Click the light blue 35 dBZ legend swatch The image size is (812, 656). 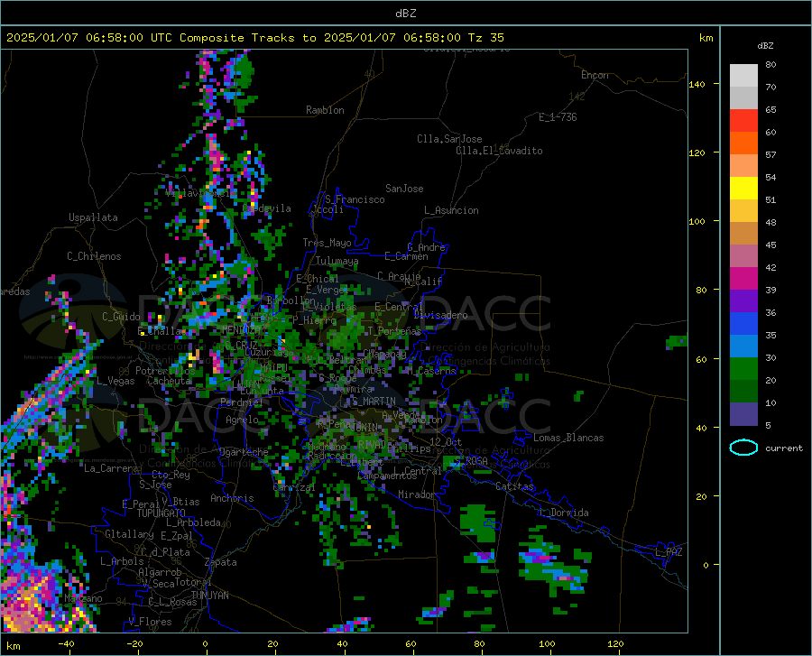tap(743, 346)
